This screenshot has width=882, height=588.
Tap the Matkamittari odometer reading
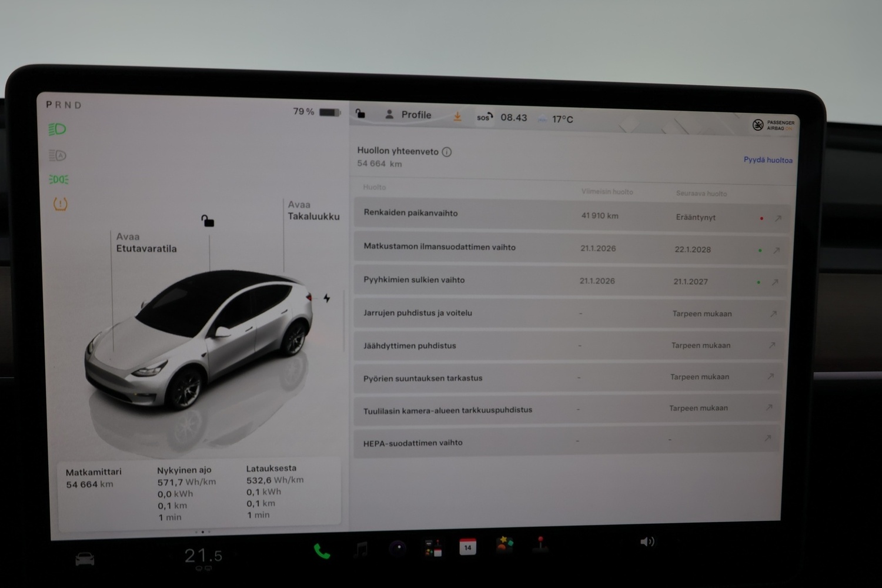pyautogui.click(x=93, y=478)
